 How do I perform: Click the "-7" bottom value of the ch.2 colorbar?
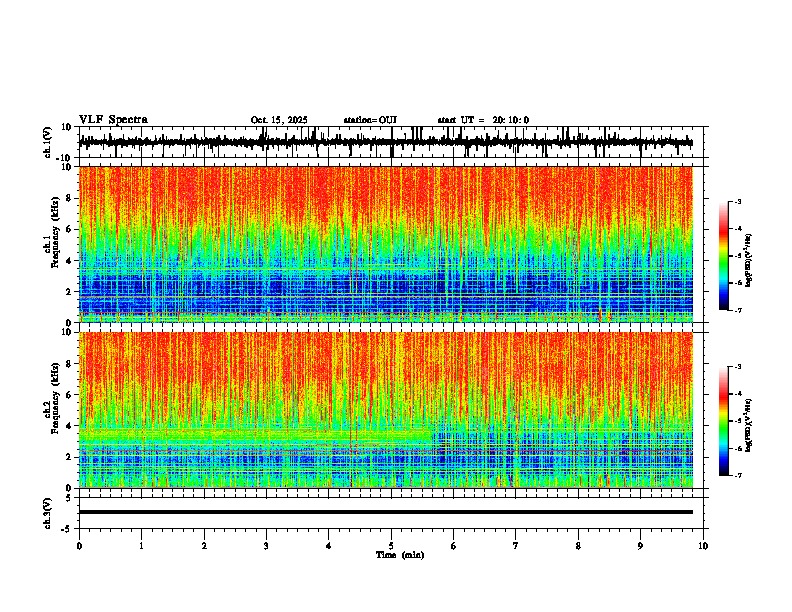(x=737, y=475)
